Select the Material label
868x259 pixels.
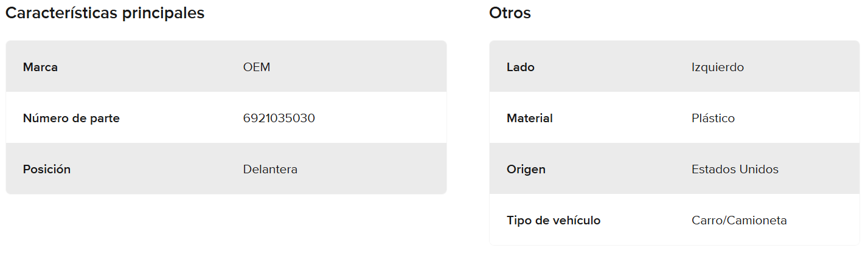530,119
